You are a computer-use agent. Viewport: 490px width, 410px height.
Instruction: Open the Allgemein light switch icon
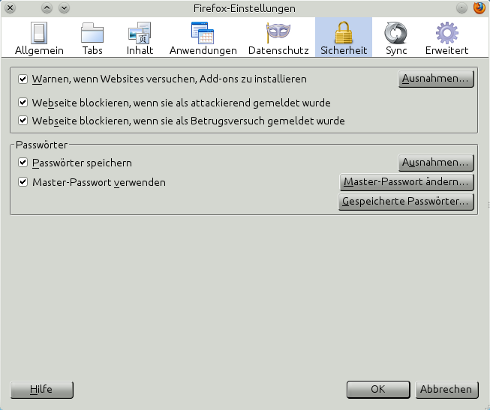39,33
